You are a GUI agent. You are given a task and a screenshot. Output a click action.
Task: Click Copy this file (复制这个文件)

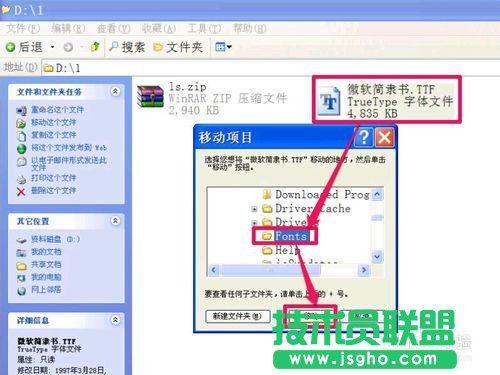(x=53, y=135)
